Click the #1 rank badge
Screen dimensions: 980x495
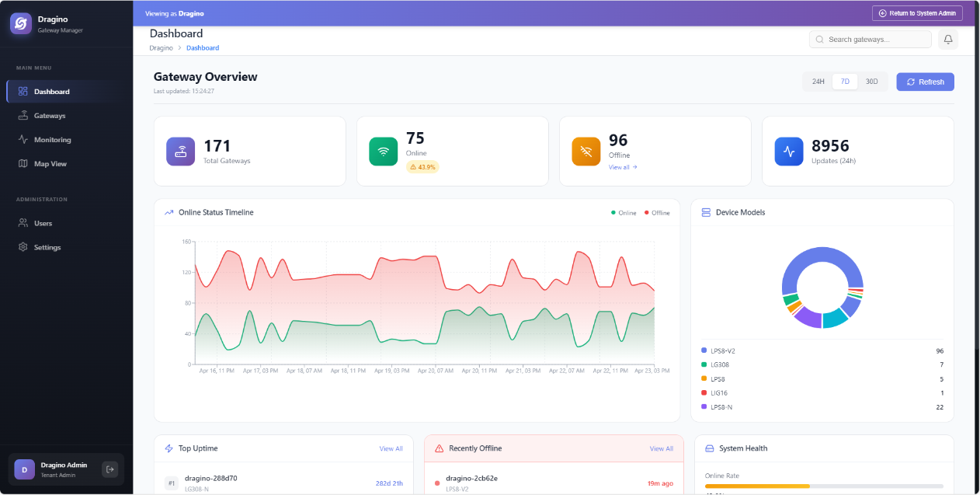(x=172, y=483)
